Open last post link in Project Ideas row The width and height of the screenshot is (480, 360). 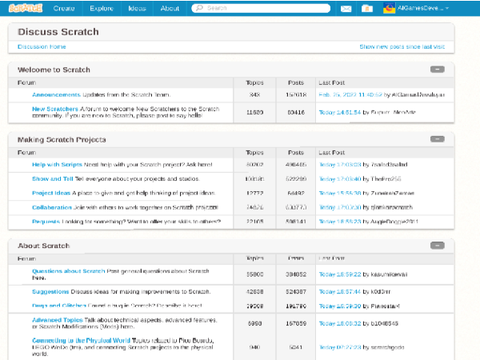coord(340,193)
